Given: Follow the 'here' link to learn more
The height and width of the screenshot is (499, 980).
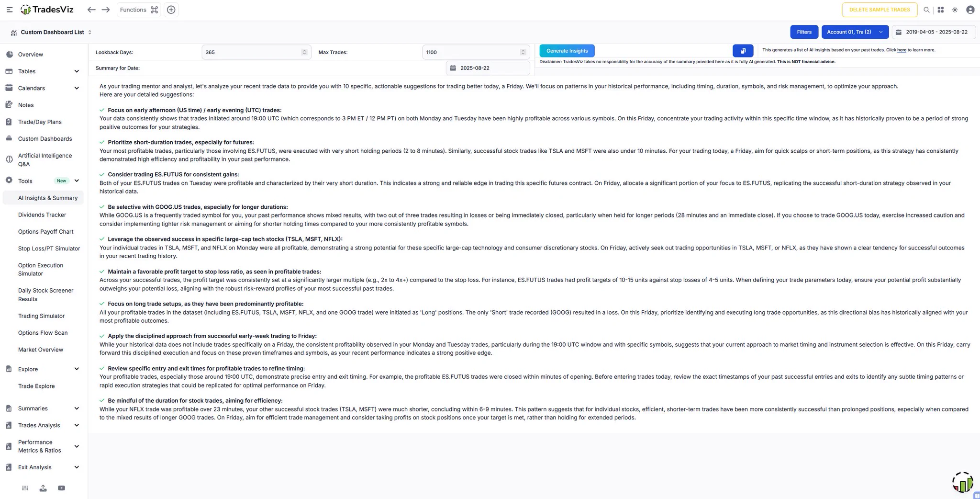Looking at the screenshot, I should click(902, 50).
